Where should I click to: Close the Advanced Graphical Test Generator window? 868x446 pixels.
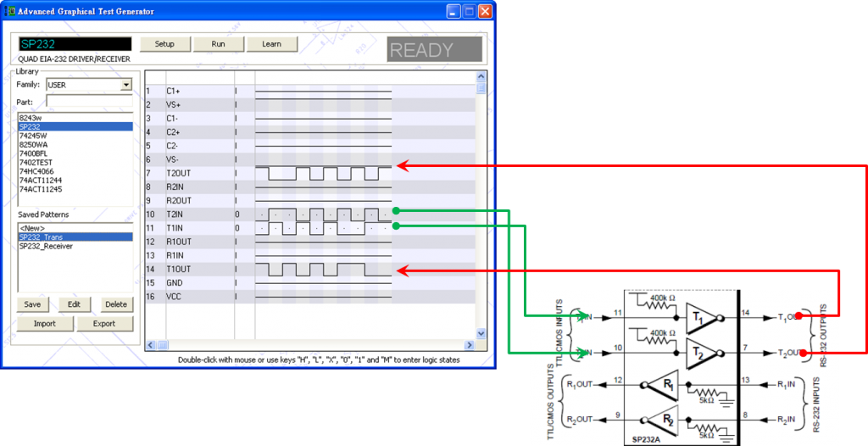[485, 11]
